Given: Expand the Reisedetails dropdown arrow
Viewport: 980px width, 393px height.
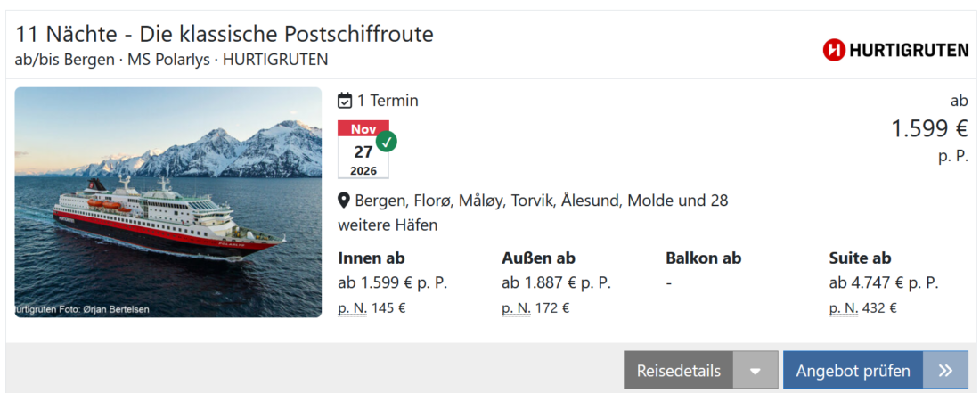Looking at the screenshot, I should (x=755, y=371).
